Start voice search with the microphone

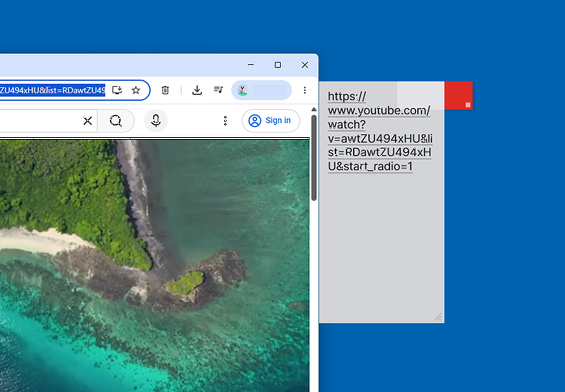point(156,121)
